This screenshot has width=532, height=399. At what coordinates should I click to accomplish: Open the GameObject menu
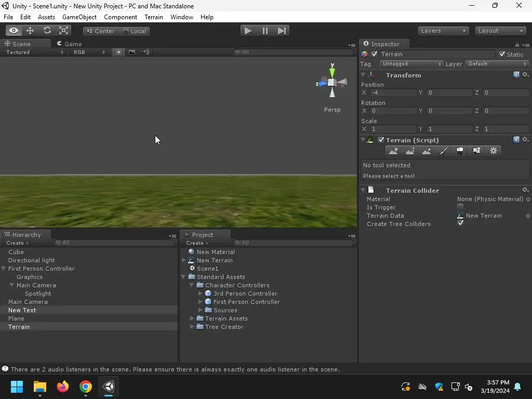79,17
